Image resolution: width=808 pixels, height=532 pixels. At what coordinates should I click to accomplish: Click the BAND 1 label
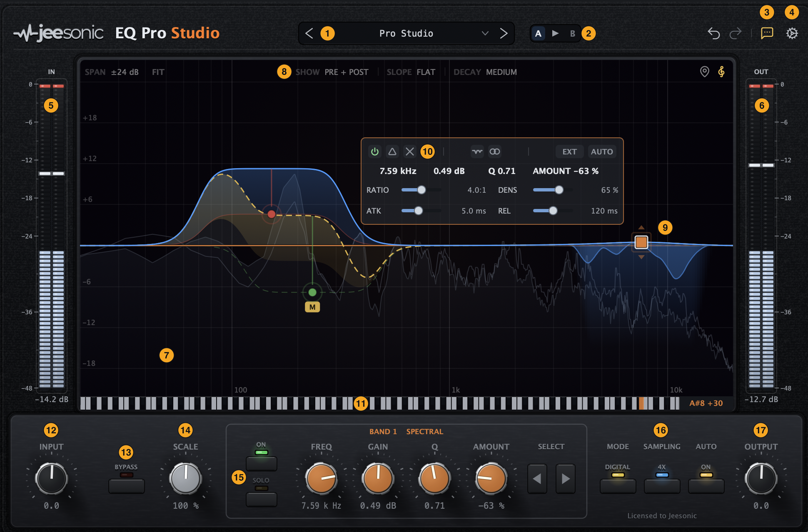pyautogui.click(x=383, y=432)
